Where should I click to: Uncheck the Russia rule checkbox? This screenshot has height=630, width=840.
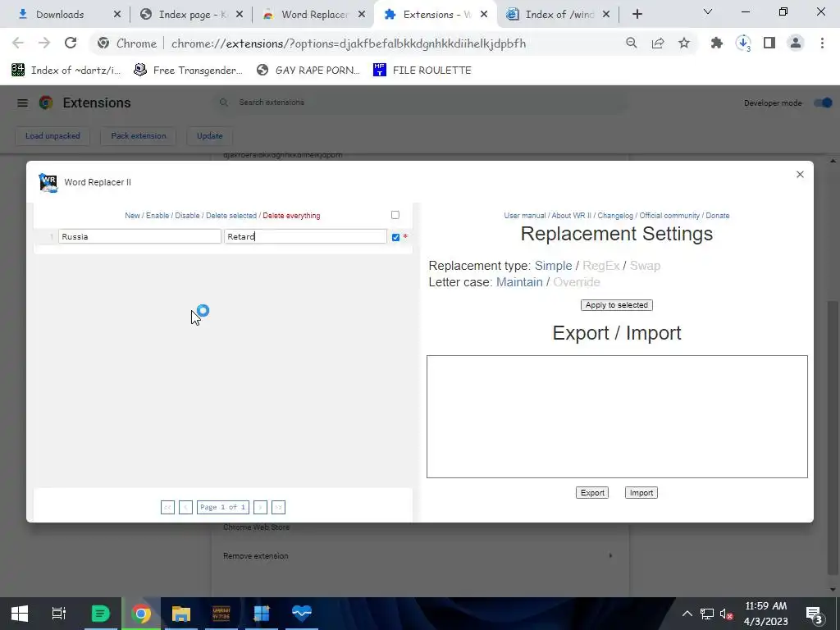[x=396, y=237]
